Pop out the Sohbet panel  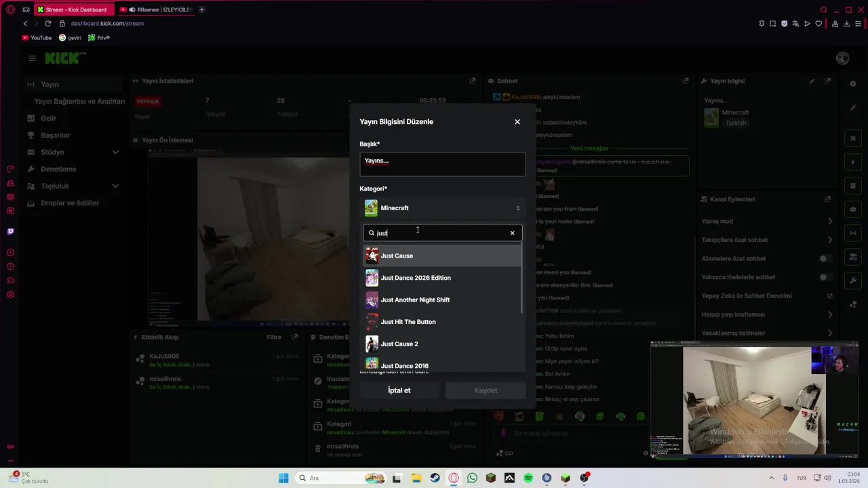coord(686,81)
